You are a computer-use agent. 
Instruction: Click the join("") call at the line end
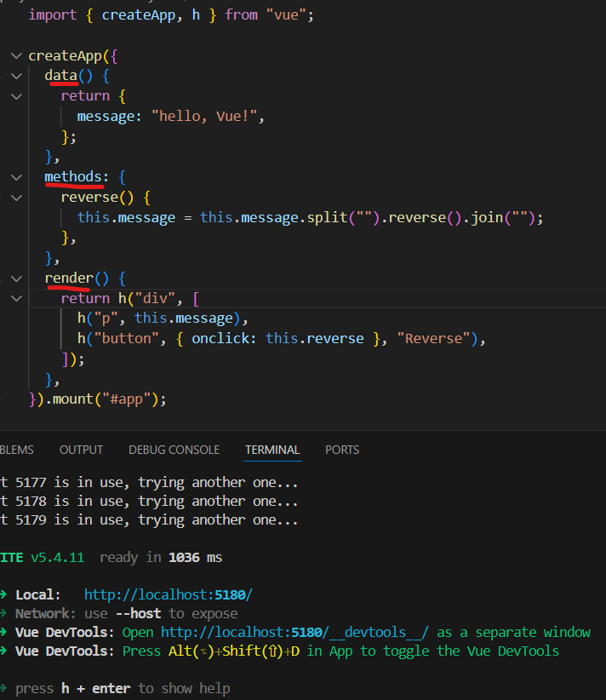point(502,217)
